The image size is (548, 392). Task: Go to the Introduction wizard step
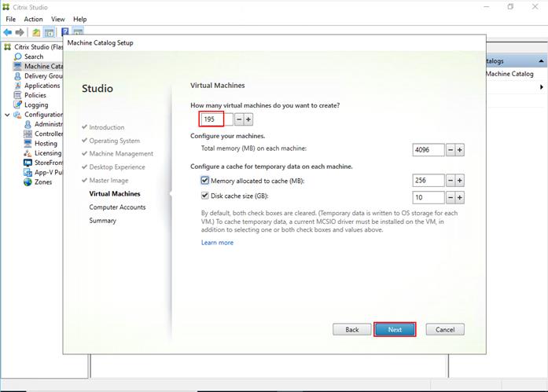tap(107, 127)
